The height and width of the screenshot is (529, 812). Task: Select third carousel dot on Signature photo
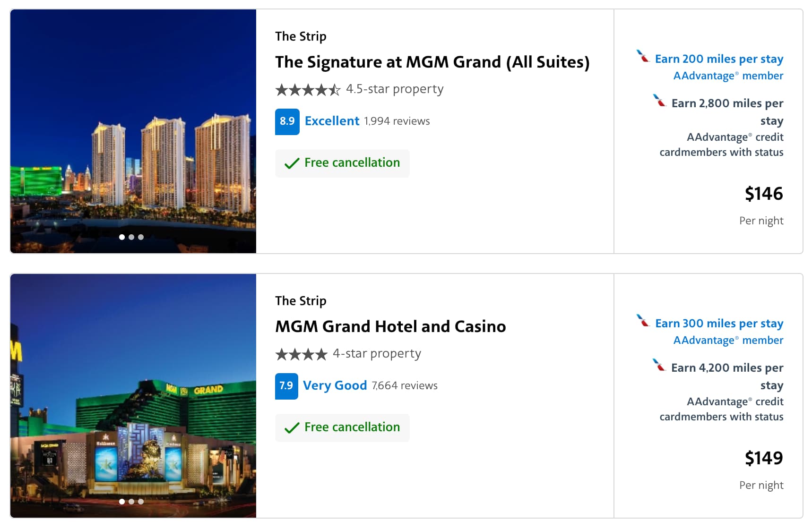[141, 237]
